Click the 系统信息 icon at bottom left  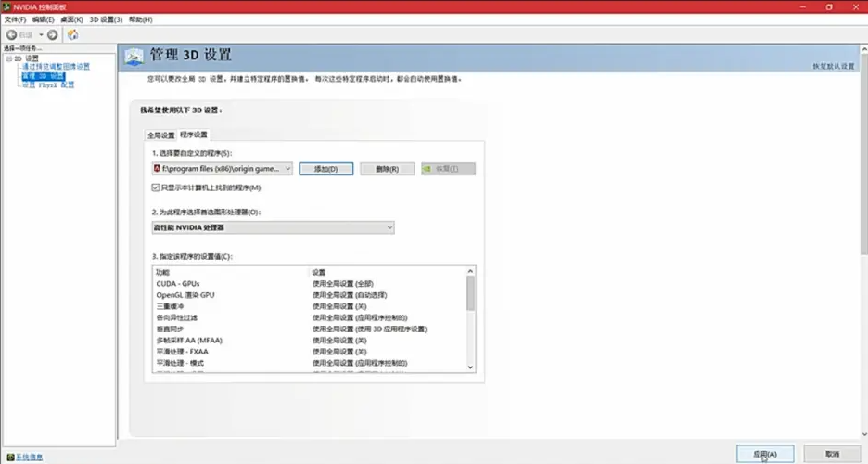(10, 457)
